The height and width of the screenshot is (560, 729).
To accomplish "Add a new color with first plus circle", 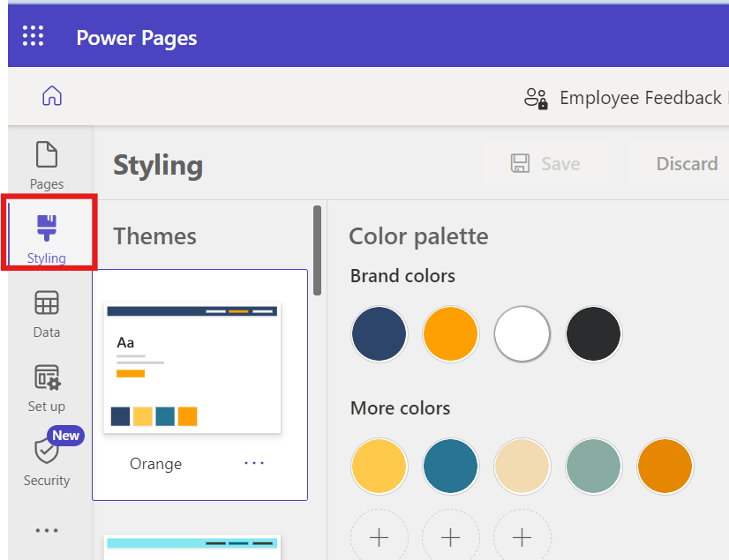I will (x=380, y=537).
